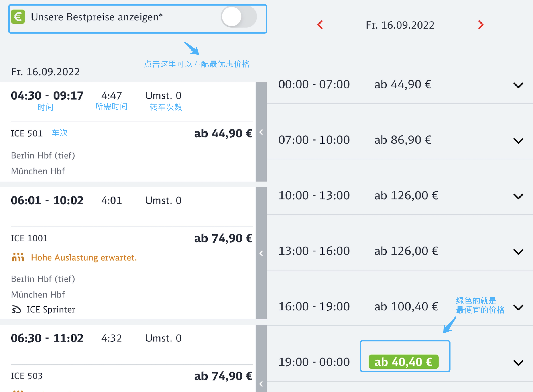Click the high occupancy people icon
This screenshot has width=533, height=392.
18,257
